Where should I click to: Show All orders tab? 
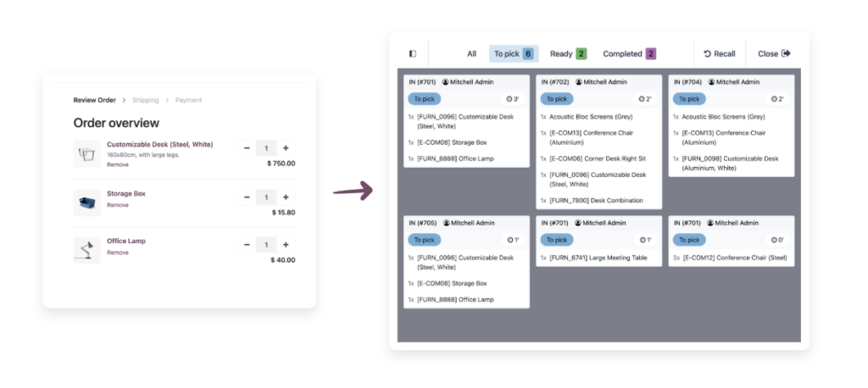click(x=471, y=53)
